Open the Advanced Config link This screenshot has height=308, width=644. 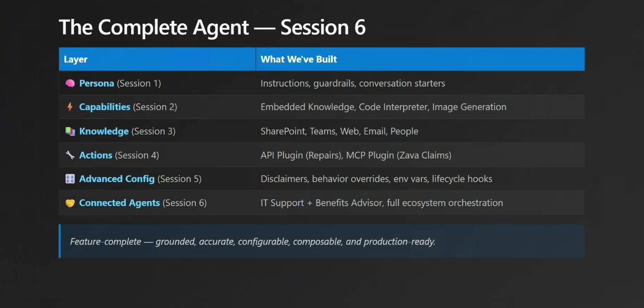[x=117, y=179]
